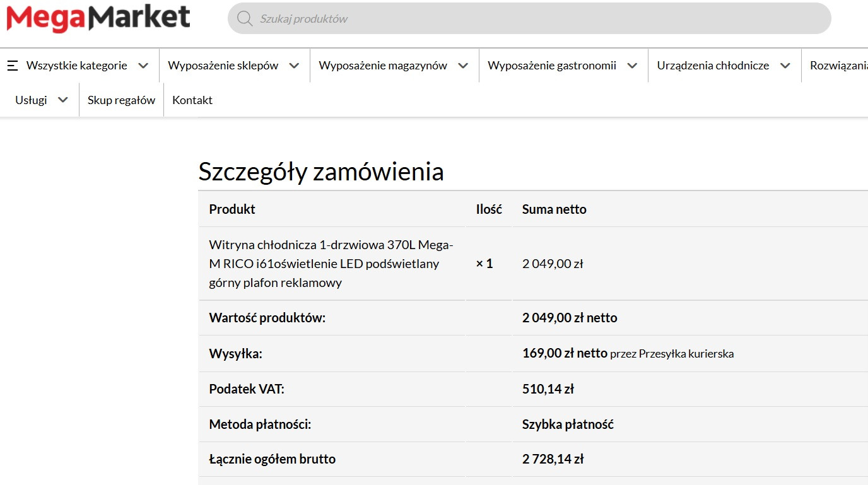Select the 2 049,00 zł netto value
This screenshot has height=485, width=868.
click(x=570, y=318)
